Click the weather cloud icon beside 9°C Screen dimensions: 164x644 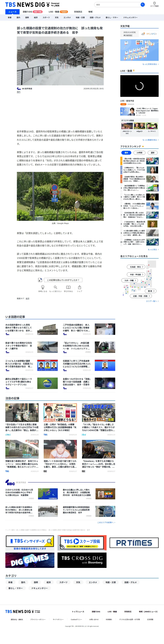tap(143, 34)
